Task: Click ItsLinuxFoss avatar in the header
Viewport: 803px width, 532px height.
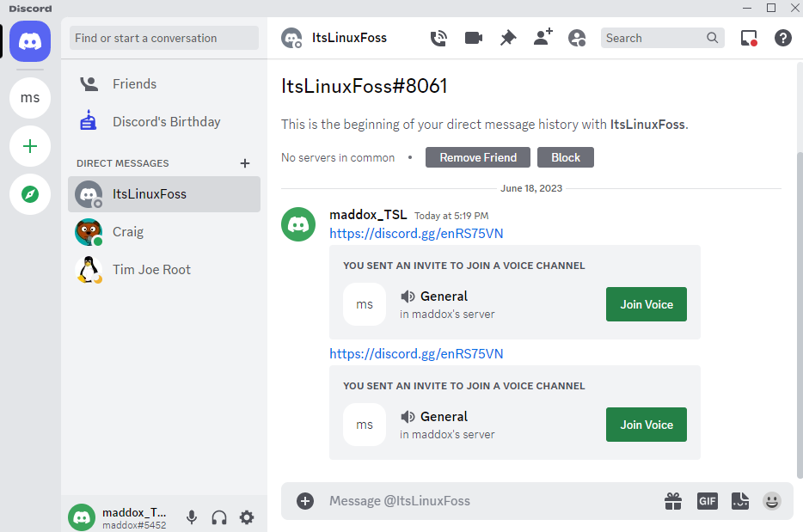Action: pos(291,38)
